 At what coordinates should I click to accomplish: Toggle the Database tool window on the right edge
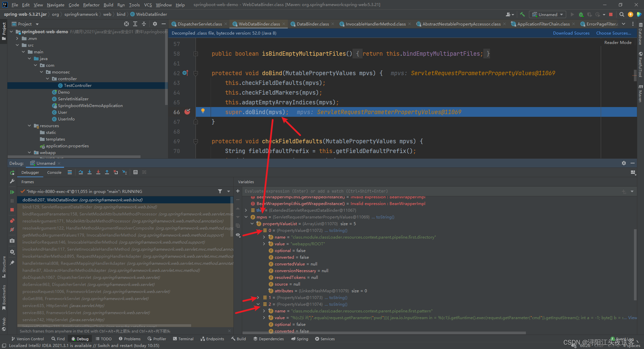point(640,34)
